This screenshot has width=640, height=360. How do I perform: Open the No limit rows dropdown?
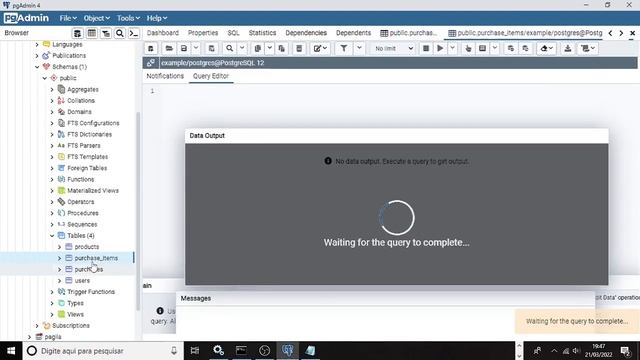click(x=393, y=49)
